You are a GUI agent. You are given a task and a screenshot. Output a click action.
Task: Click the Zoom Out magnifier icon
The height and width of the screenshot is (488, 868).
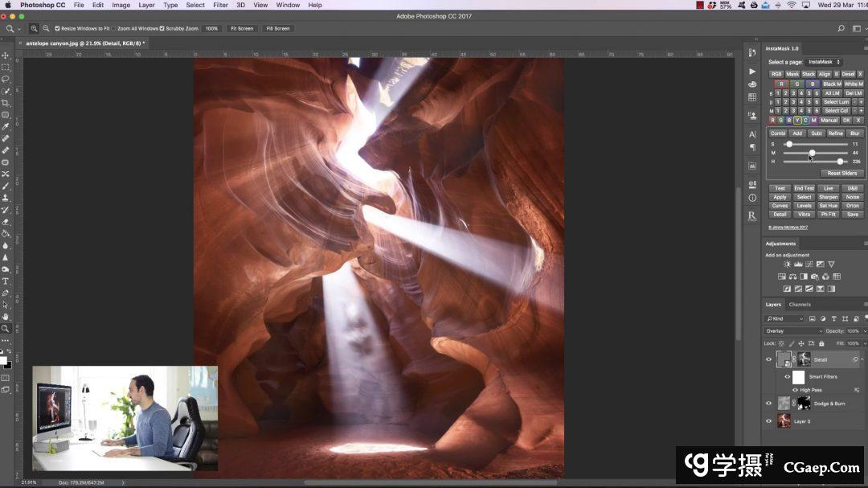point(46,28)
